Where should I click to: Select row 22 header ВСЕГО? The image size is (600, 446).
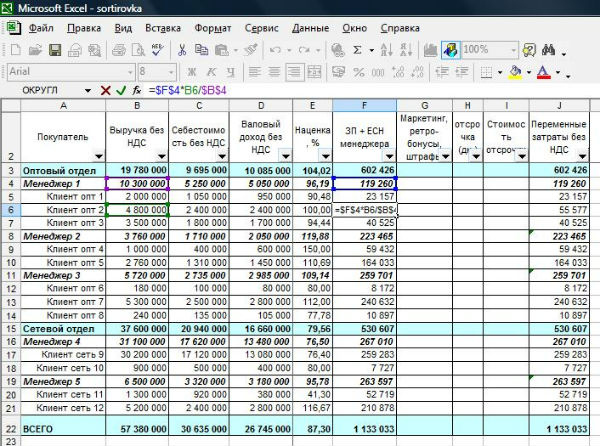[x=9, y=426]
